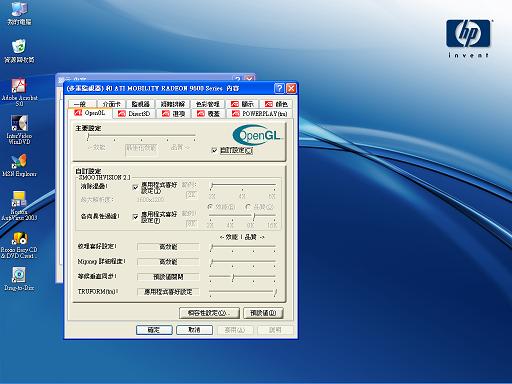Toggle anti-aliasing application preference checkbox

pyautogui.click(x=135, y=187)
